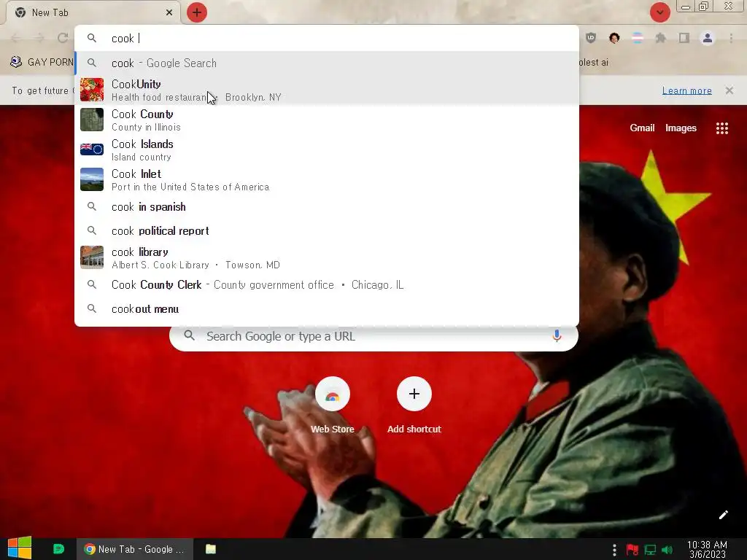The height and width of the screenshot is (560, 747).
Task: Click the Customize Chrome pencil icon
Action: click(723, 515)
